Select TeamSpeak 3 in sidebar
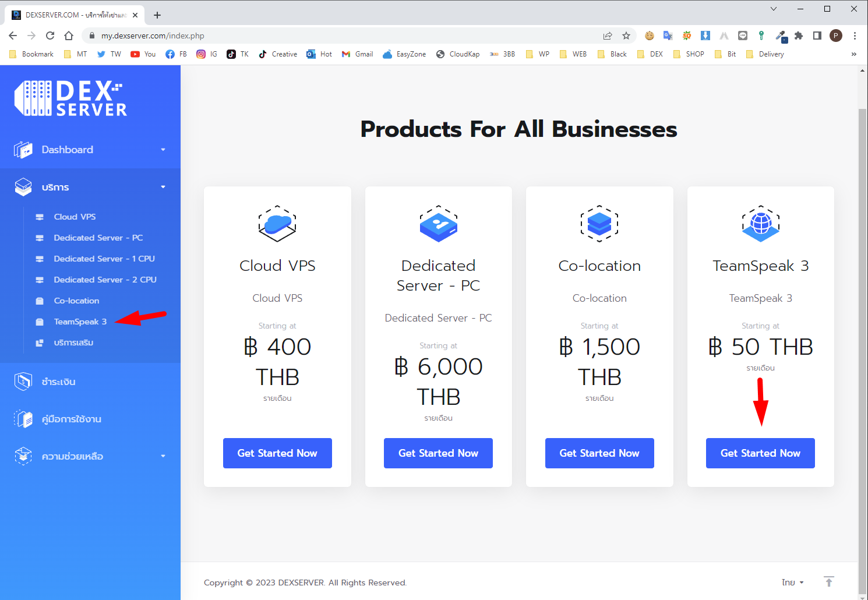868x600 pixels. [x=80, y=322]
